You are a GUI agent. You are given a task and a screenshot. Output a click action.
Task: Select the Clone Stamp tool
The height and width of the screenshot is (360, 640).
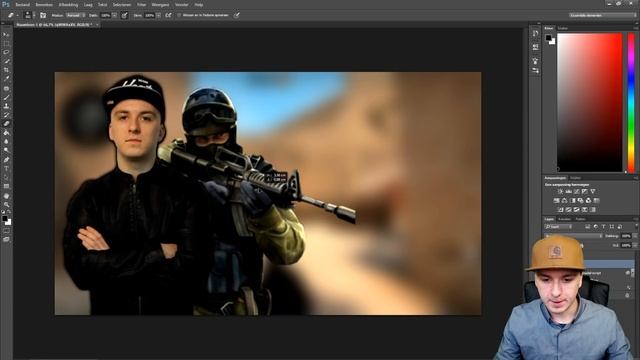pyautogui.click(x=6, y=106)
